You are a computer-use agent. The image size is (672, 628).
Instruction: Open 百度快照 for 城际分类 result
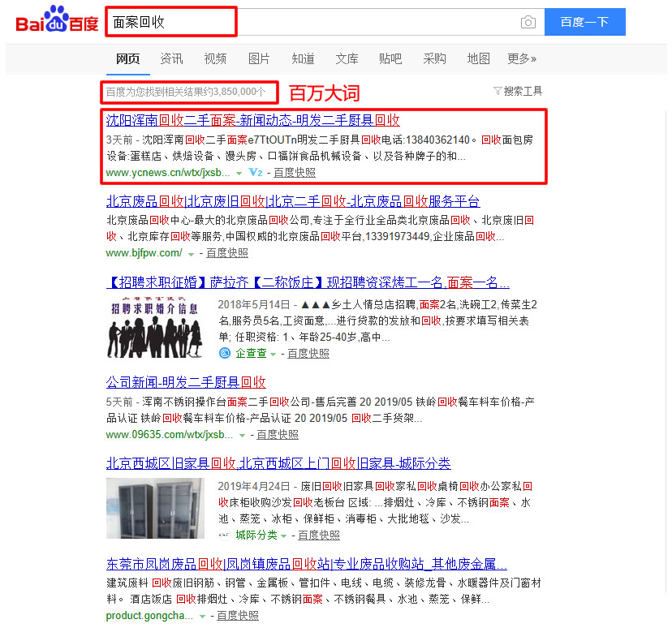[x=319, y=535]
